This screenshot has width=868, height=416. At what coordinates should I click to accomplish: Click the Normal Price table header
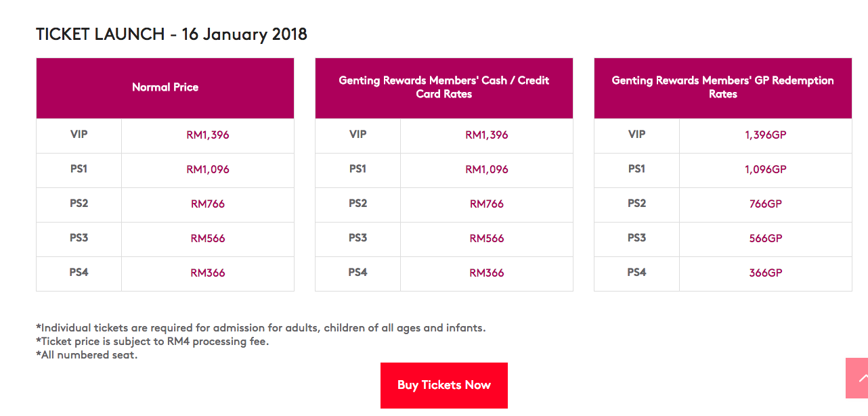165,87
